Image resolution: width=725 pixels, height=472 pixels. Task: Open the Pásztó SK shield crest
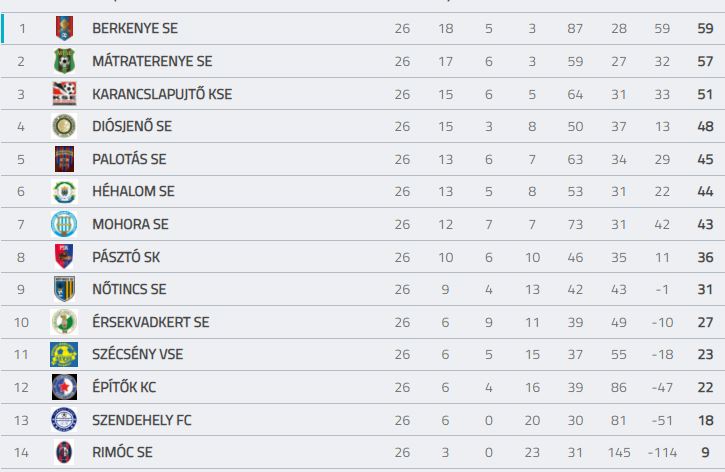point(64,257)
